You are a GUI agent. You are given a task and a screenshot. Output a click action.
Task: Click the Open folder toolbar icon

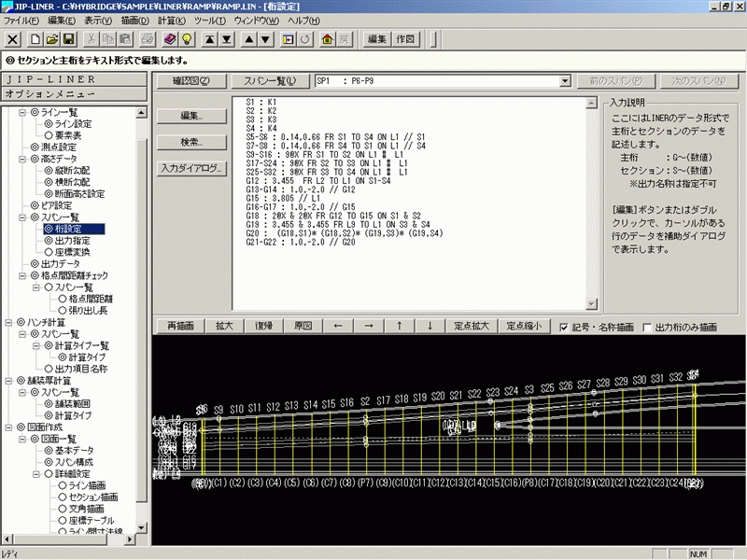click(x=52, y=39)
